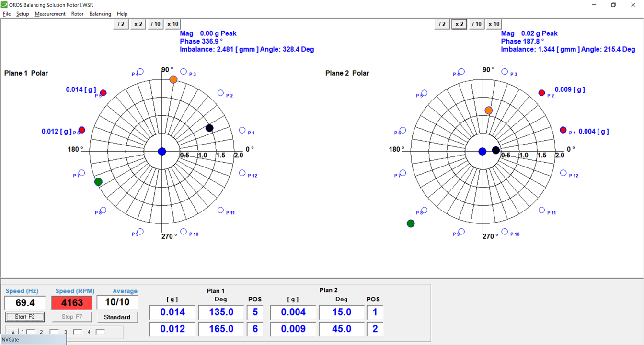Select P3 position circle on Plane 2
The image size is (644, 345).
(x=505, y=72)
